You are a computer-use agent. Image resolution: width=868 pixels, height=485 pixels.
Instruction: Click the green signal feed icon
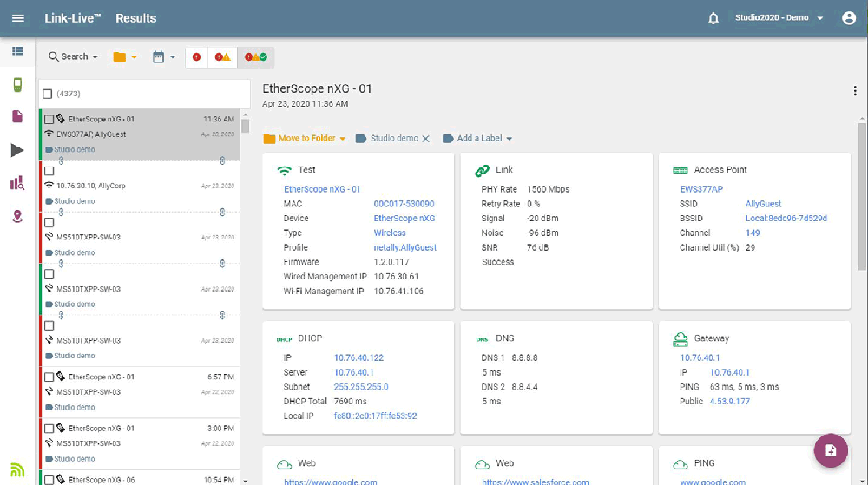coord(17,469)
